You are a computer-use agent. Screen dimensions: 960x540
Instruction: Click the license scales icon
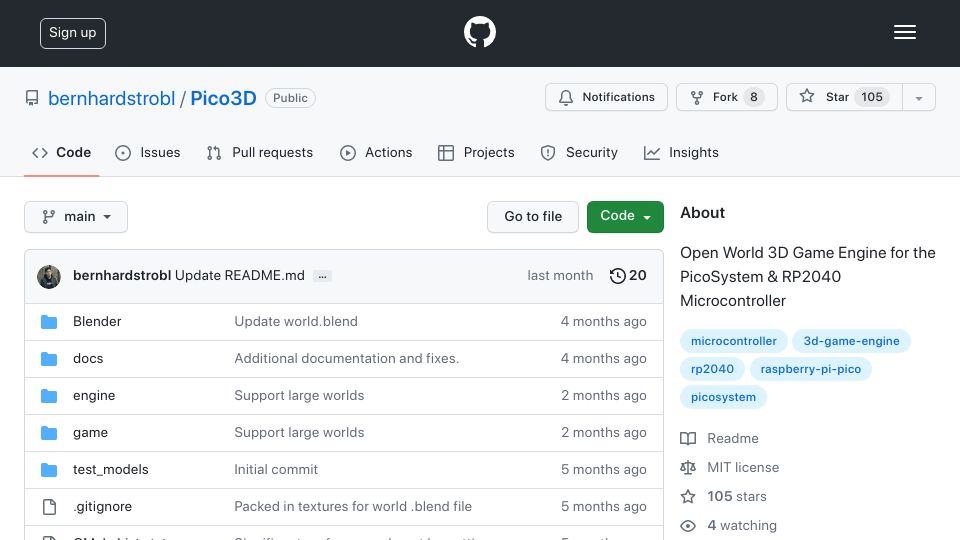click(x=688, y=468)
